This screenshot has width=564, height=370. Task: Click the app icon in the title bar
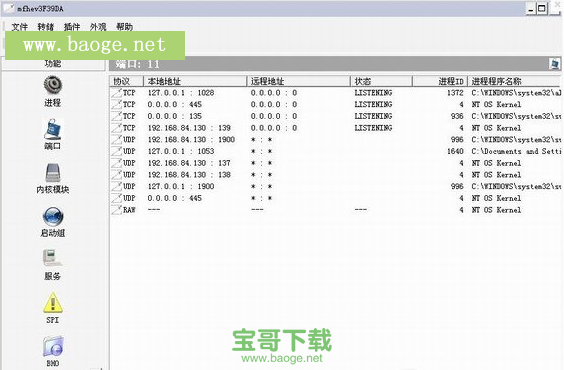(9, 8)
